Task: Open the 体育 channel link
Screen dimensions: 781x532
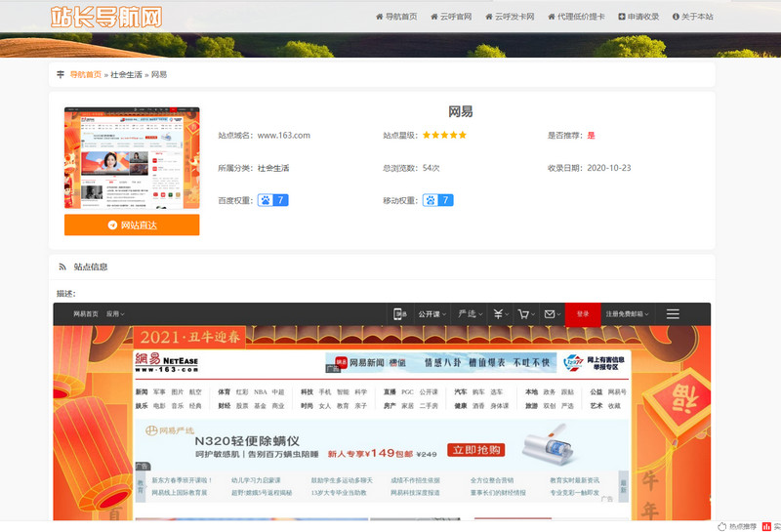Action: pos(225,392)
